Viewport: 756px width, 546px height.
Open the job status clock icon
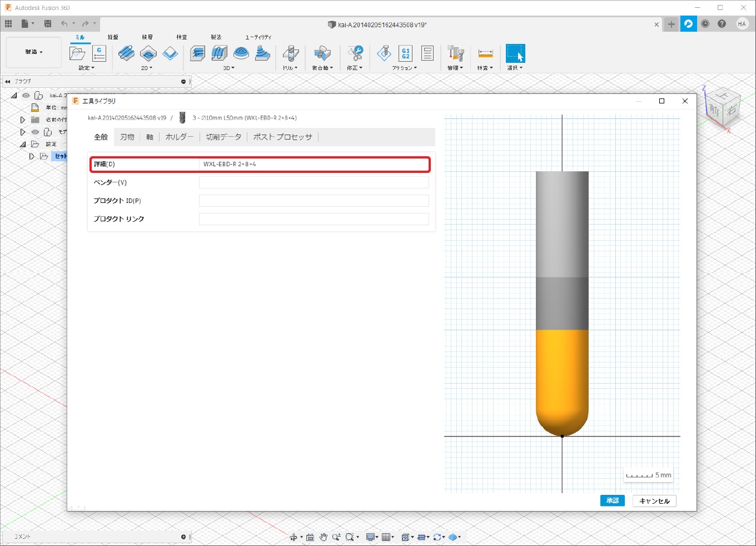[x=705, y=24]
